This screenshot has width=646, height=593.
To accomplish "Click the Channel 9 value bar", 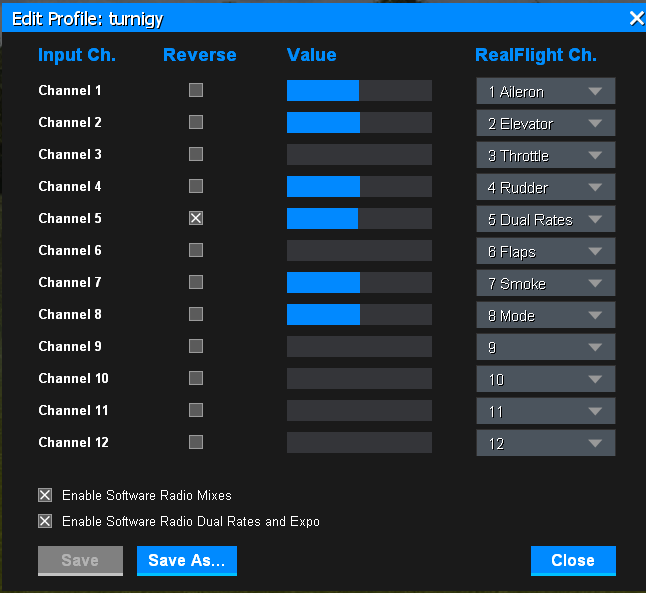I will pos(359,347).
